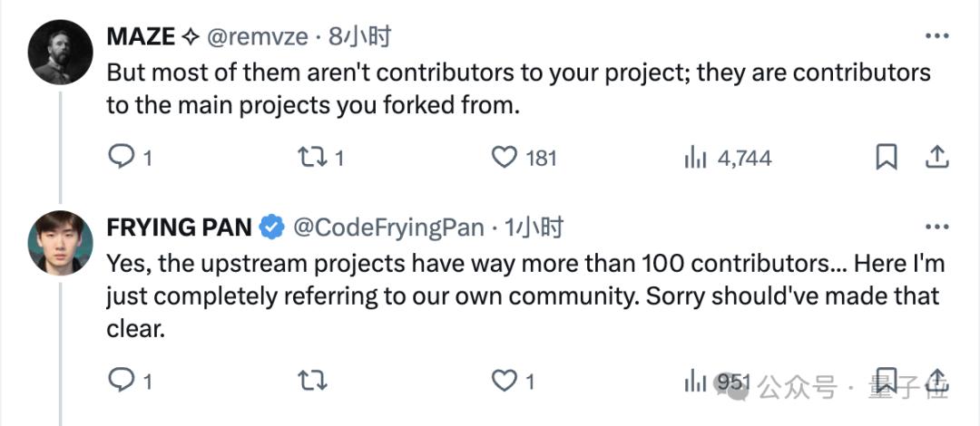
Task: Reply to FRYING PAN's tweet
Action: (122, 381)
